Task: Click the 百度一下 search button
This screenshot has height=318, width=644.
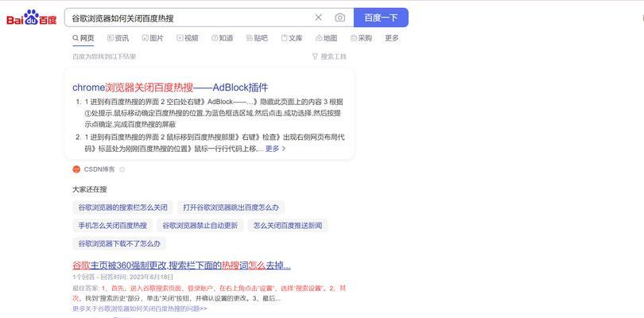Action: coord(381,17)
